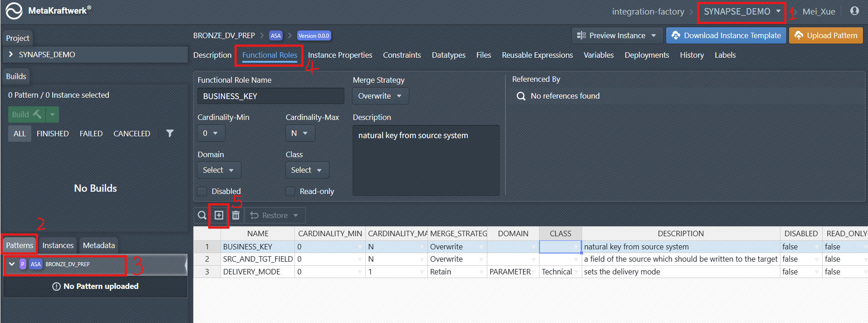Open the Merge Strategy Overwrite dropdown

click(x=380, y=96)
